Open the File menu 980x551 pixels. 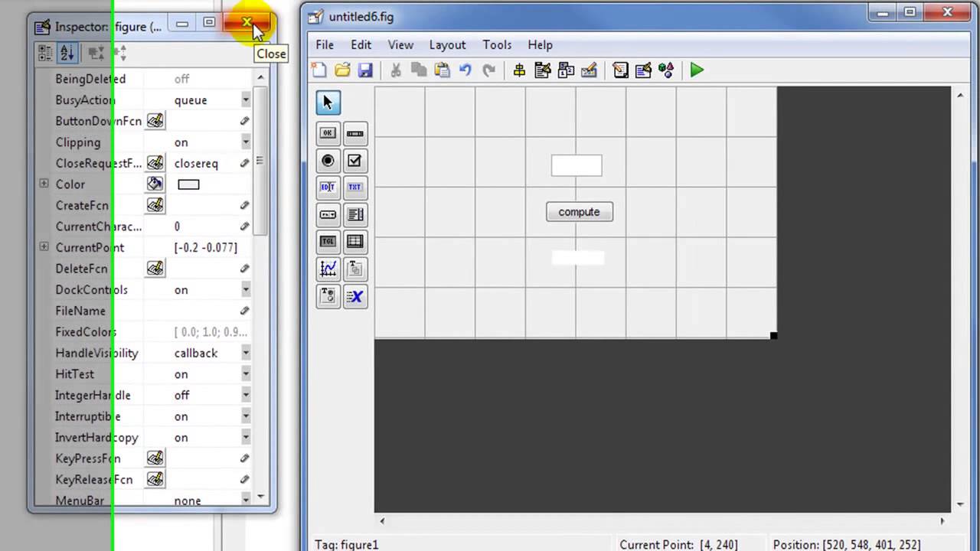coord(325,45)
